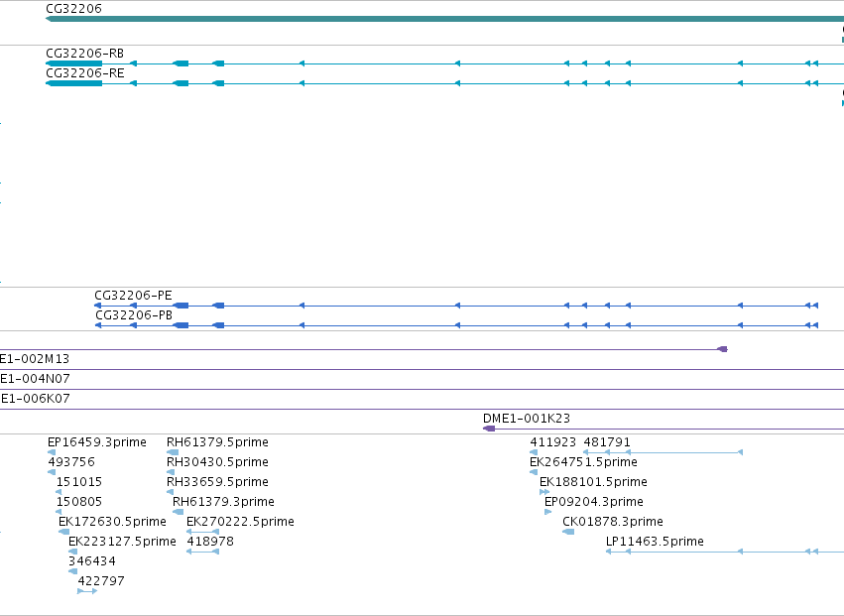Select the EK264751.5prime EST label
Image resolution: width=844 pixels, height=616 pixels.
[583, 462]
